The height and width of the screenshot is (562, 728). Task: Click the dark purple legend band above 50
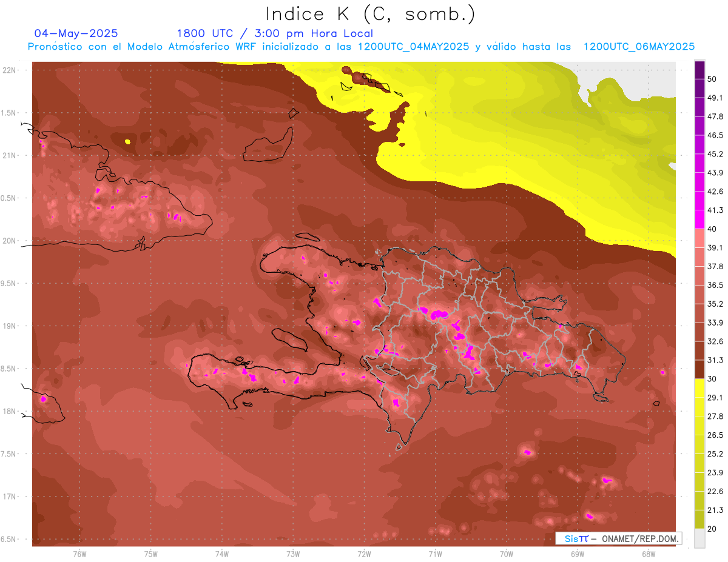click(x=699, y=70)
